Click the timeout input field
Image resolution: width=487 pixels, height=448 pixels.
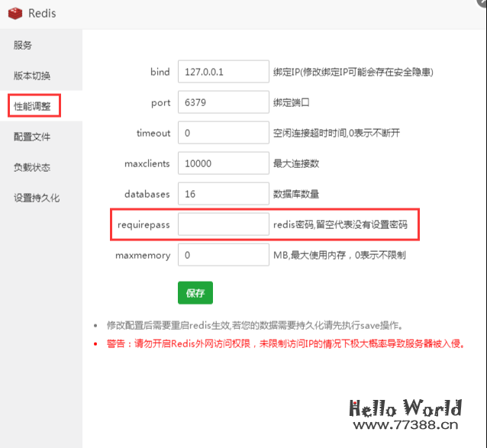coord(224,133)
